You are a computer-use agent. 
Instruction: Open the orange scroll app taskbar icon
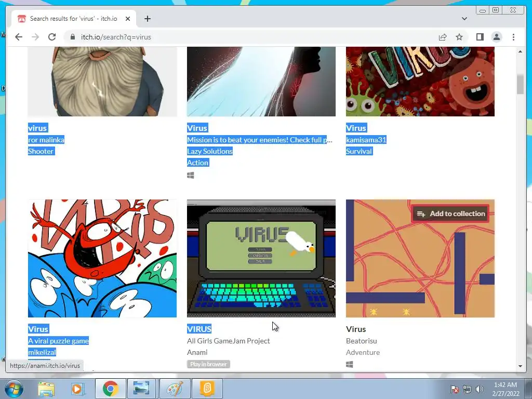pyautogui.click(x=207, y=389)
